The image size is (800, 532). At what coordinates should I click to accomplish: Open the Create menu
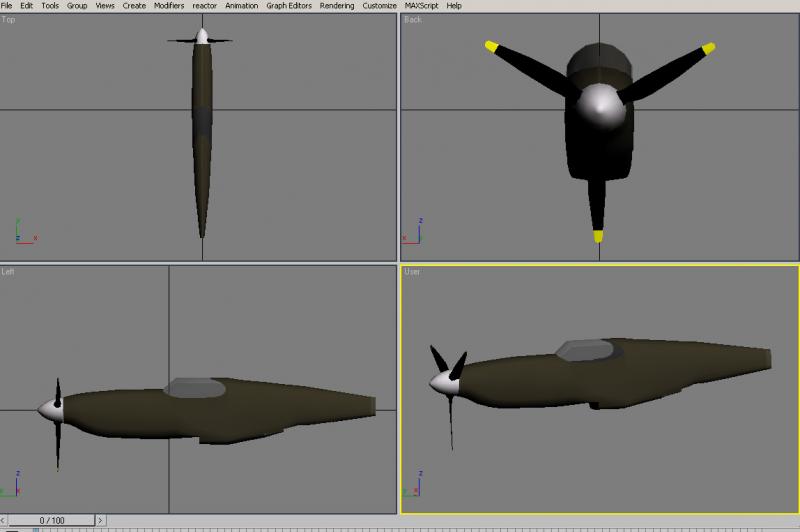[x=134, y=6]
